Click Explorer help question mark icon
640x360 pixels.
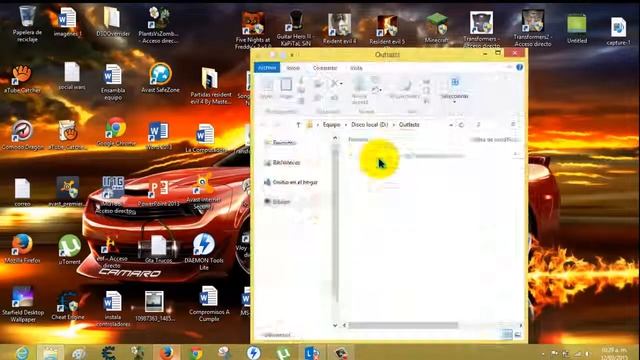tap(519, 67)
